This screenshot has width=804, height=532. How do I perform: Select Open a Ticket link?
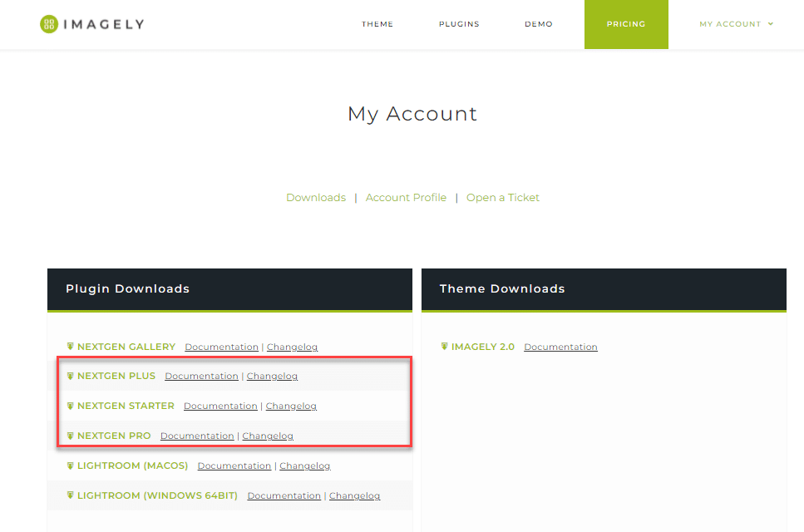pos(502,197)
